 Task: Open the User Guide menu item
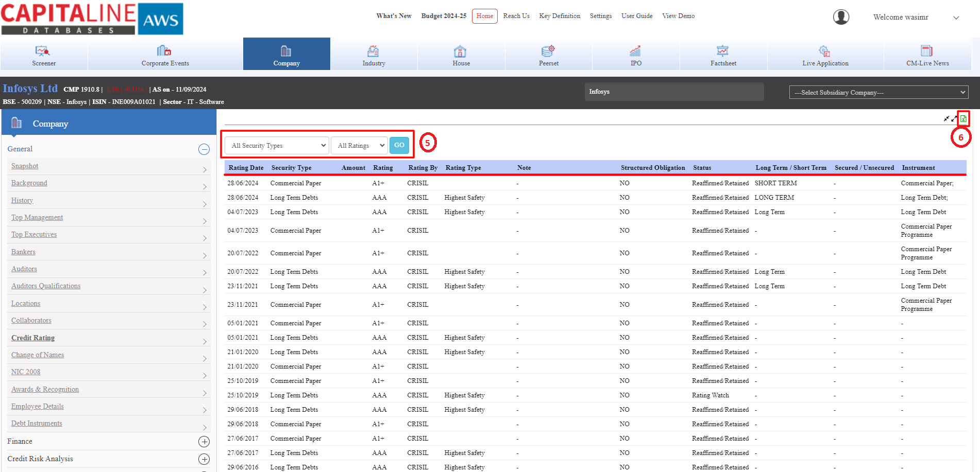click(637, 16)
